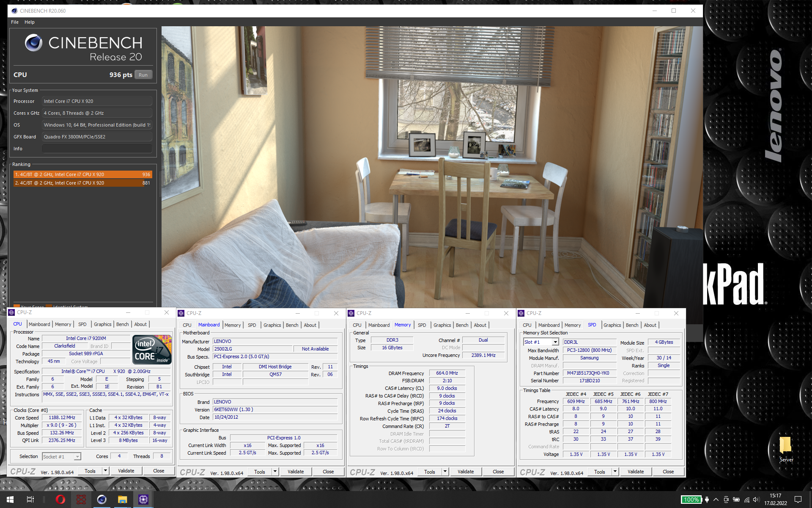The image size is (812, 508).
Task: Click the title icon of the SPD CPU-Z window
Action: point(521,313)
